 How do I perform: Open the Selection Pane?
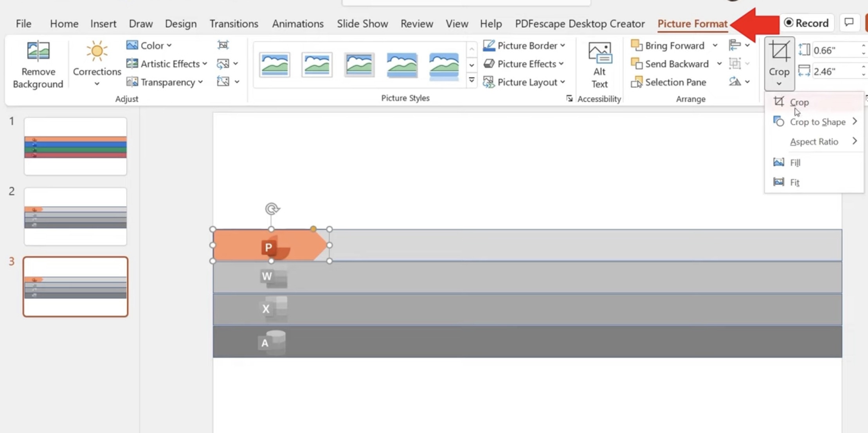tap(669, 82)
